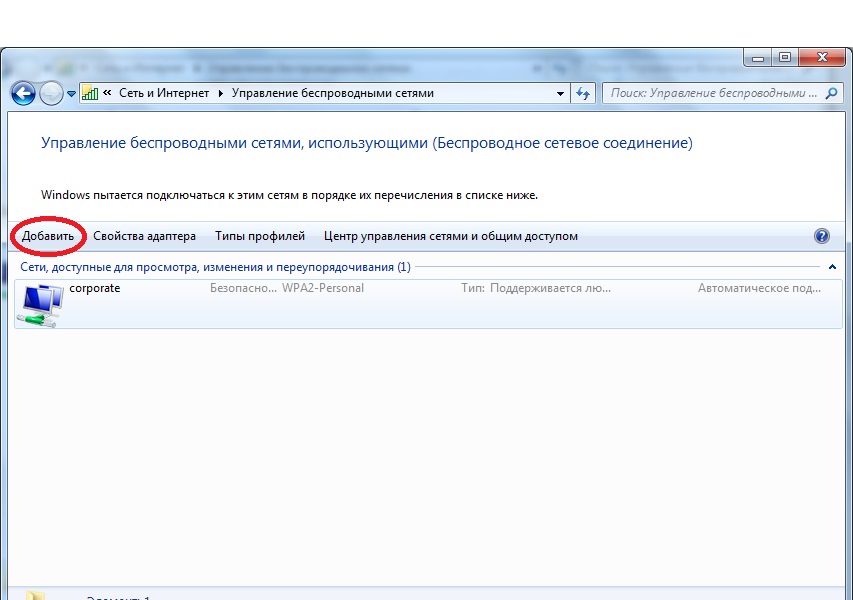This screenshot has width=853, height=600.
Task: Open the Сеть и Интернет breadcrumb
Action: pos(164,93)
